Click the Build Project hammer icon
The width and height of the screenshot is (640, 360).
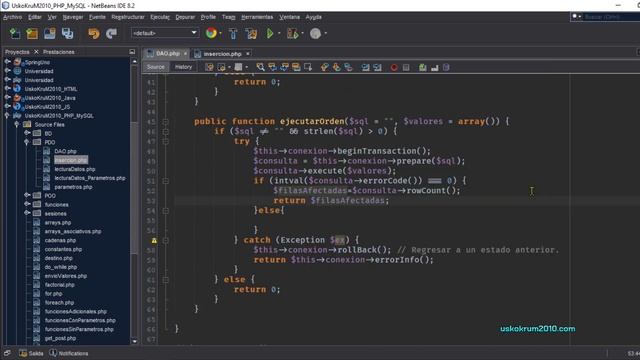pos(233,33)
